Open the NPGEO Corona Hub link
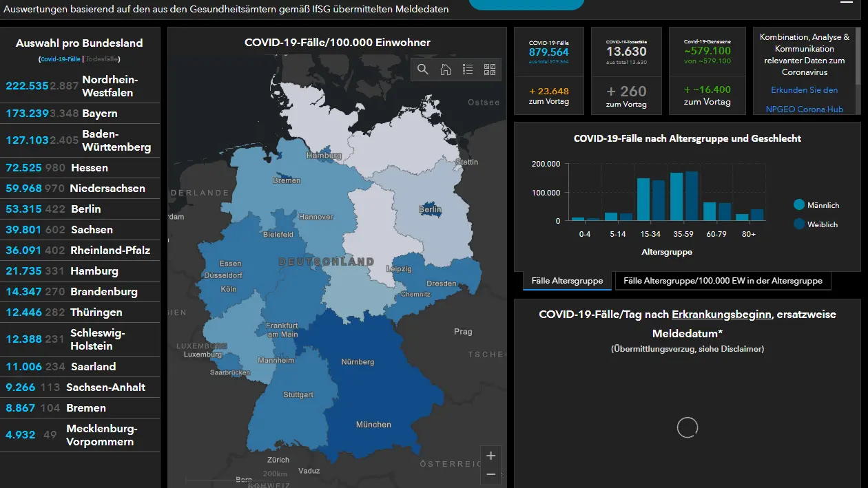Image resolution: width=868 pixels, height=488 pixels. [805, 109]
